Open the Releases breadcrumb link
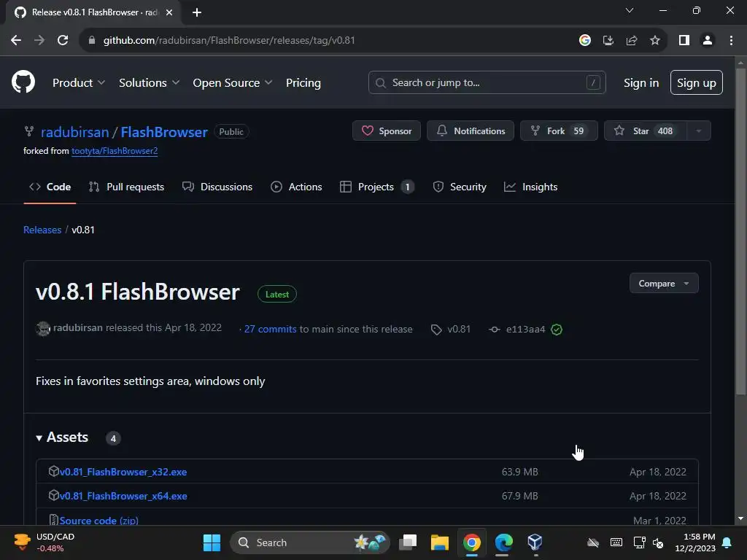 [42, 230]
